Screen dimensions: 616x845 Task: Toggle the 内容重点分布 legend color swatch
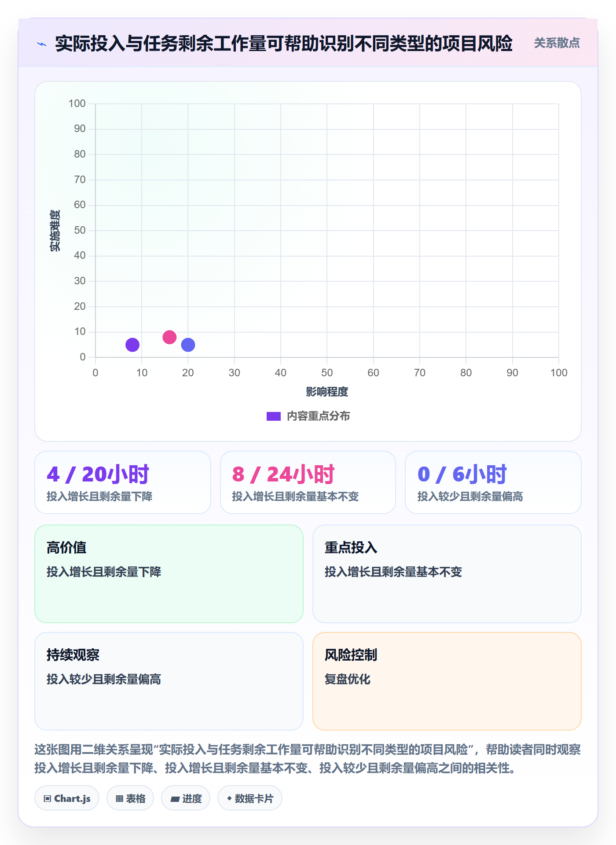click(274, 416)
